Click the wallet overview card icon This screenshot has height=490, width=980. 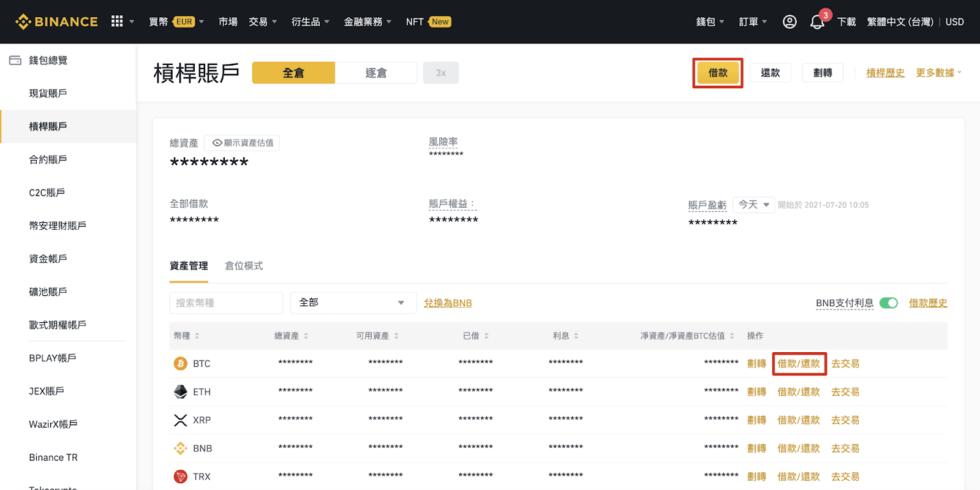[15, 60]
